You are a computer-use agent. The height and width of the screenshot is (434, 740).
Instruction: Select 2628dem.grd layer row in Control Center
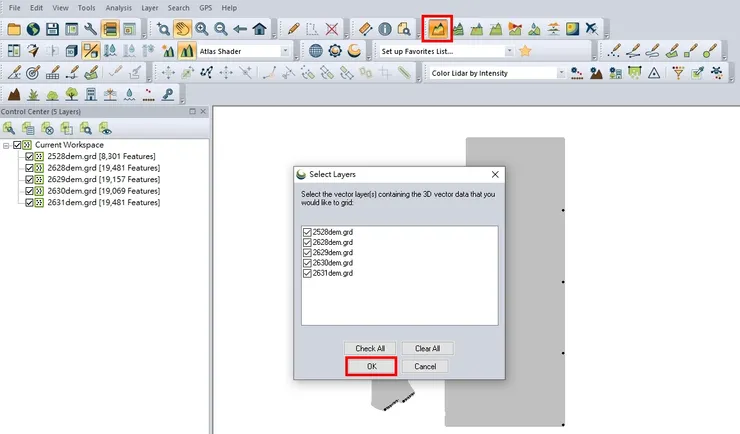coord(103,168)
